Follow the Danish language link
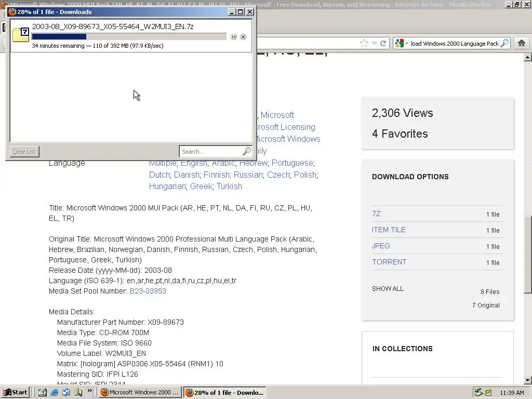532x399 pixels. (x=187, y=175)
